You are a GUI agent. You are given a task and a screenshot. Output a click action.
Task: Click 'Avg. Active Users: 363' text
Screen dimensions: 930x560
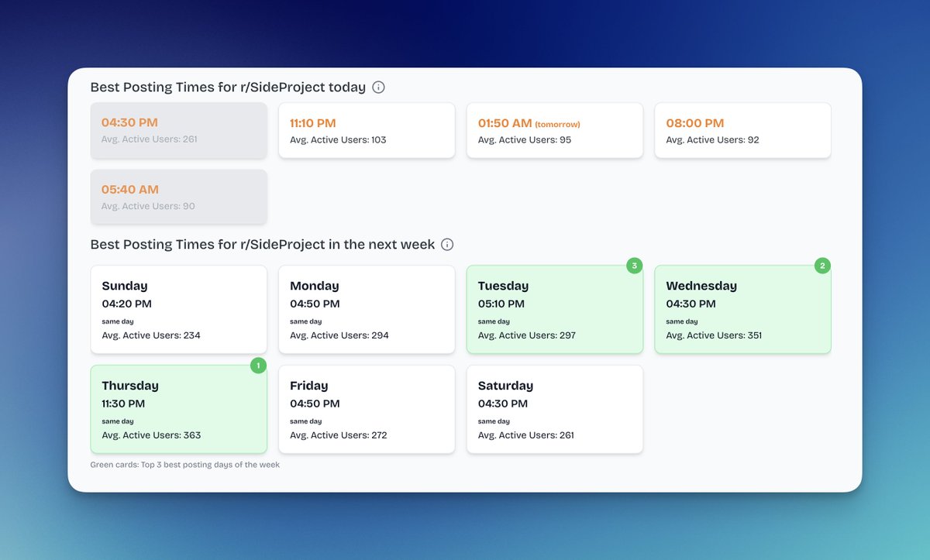[152, 435]
